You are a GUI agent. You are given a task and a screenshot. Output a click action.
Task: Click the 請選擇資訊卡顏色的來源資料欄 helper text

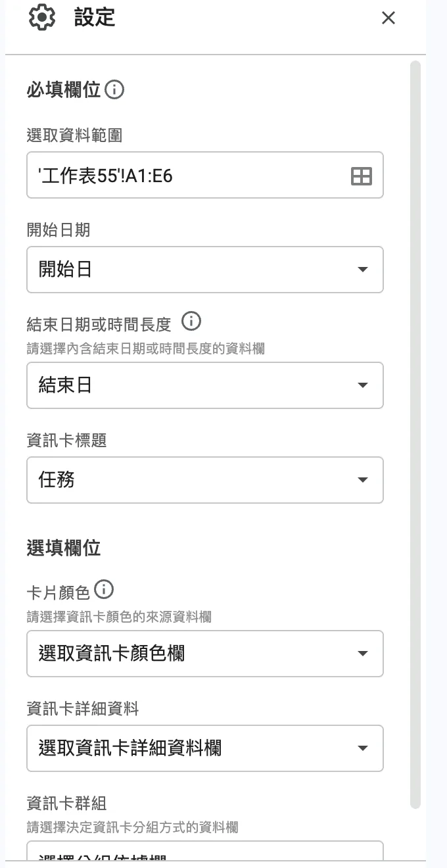(119, 617)
